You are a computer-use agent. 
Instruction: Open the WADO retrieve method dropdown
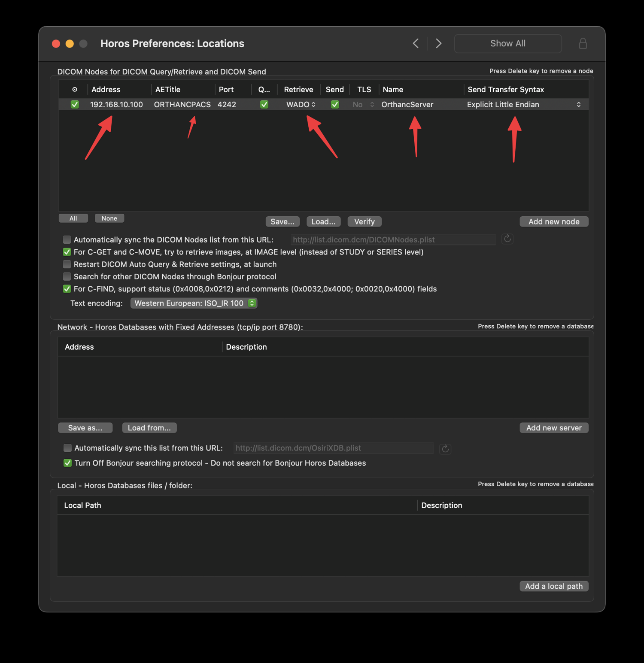[301, 104]
